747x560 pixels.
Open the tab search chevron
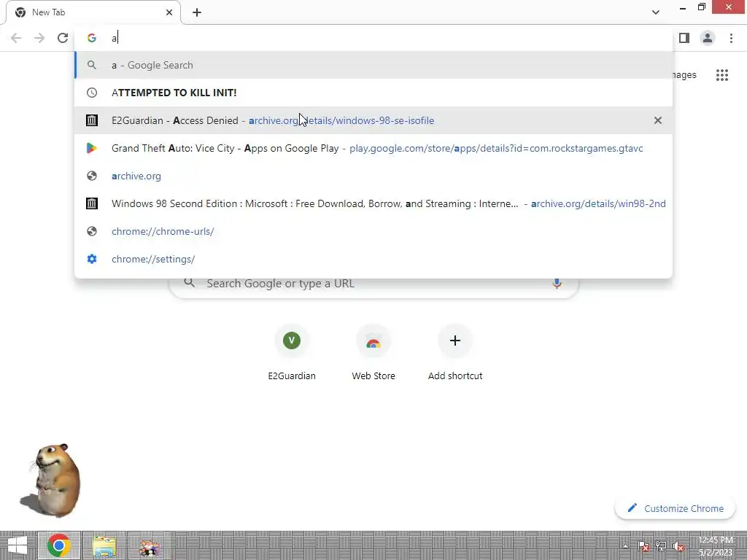click(x=656, y=12)
